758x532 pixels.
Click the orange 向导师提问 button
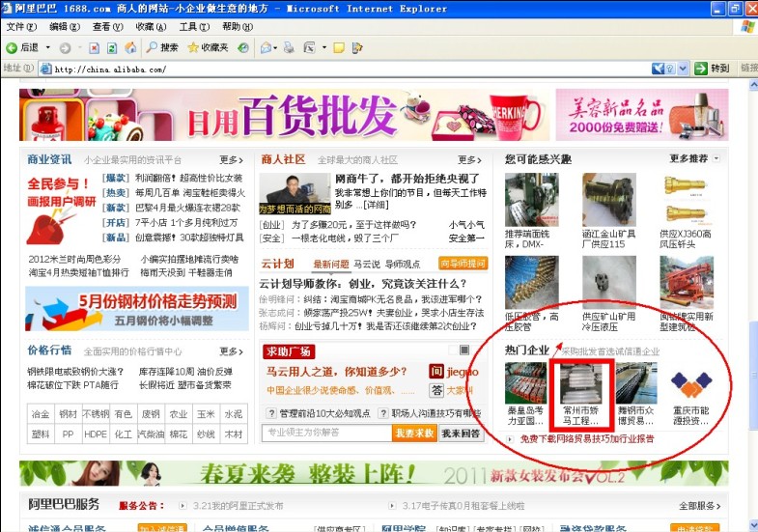(463, 264)
